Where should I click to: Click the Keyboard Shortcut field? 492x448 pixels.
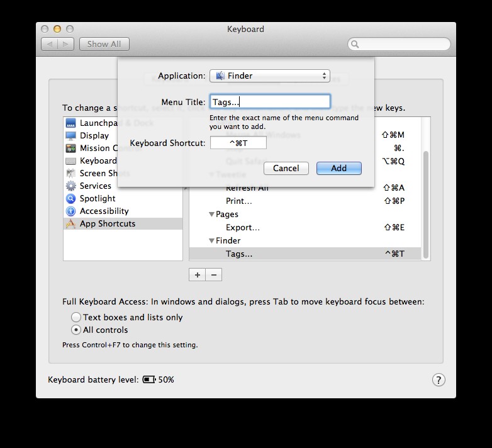(x=238, y=143)
